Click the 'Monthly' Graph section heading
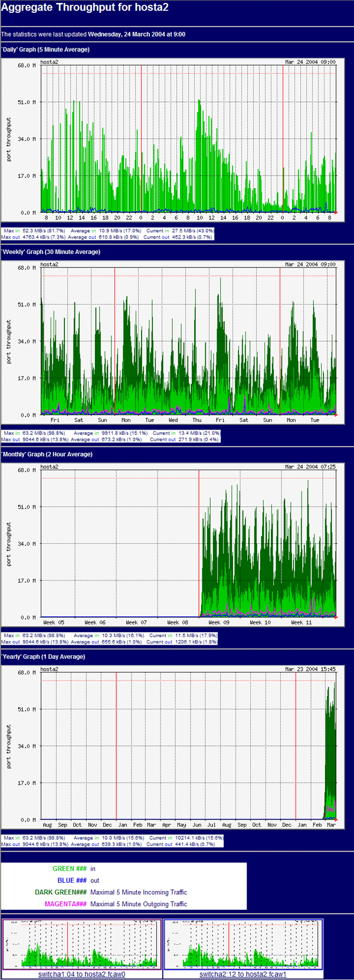The height and width of the screenshot is (980, 354). tap(47, 454)
